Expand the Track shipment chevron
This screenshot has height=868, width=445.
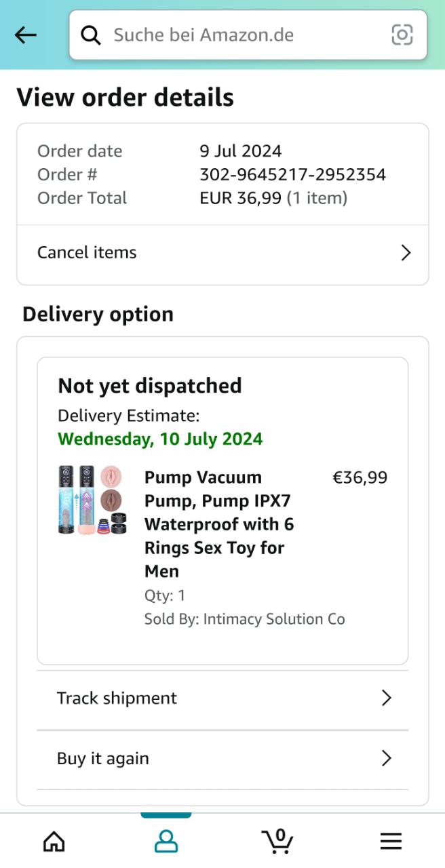point(386,698)
